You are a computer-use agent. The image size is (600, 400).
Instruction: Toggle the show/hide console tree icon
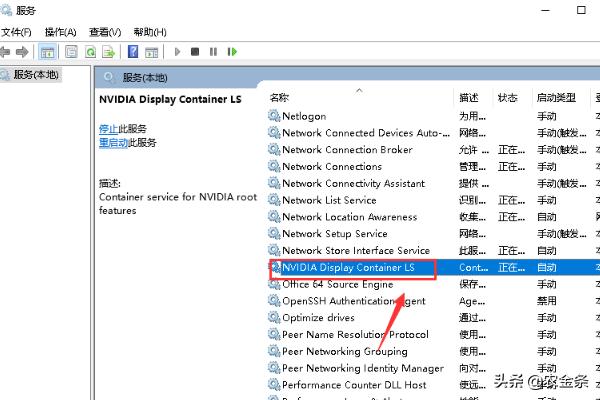[x=47, y=52]
